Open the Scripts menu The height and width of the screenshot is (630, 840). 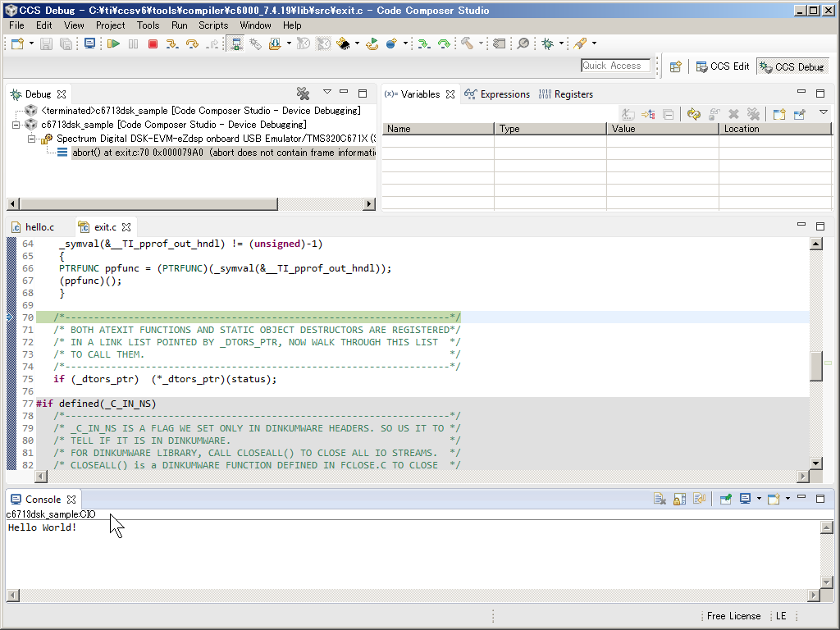pyautogui.click(x=213, y=25)
